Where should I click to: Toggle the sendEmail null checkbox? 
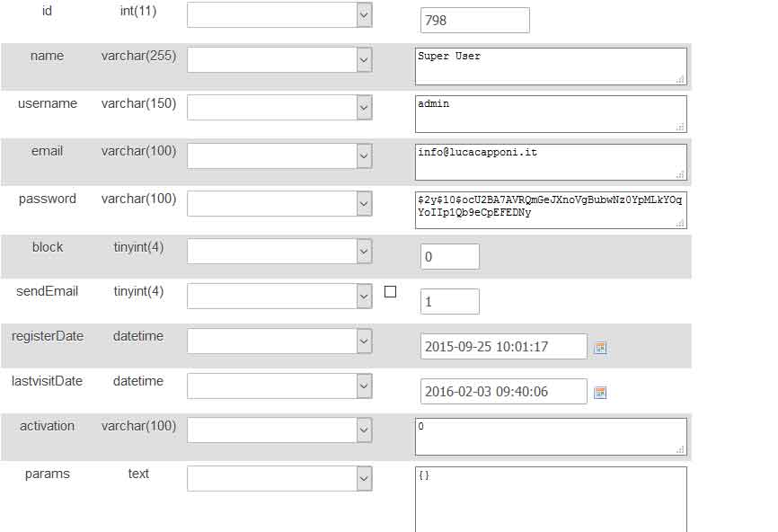[390, 291]
